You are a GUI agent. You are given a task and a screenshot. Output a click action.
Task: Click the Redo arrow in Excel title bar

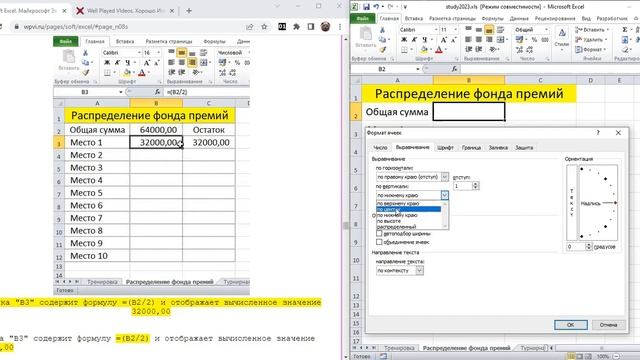click(x=390, y=7)
